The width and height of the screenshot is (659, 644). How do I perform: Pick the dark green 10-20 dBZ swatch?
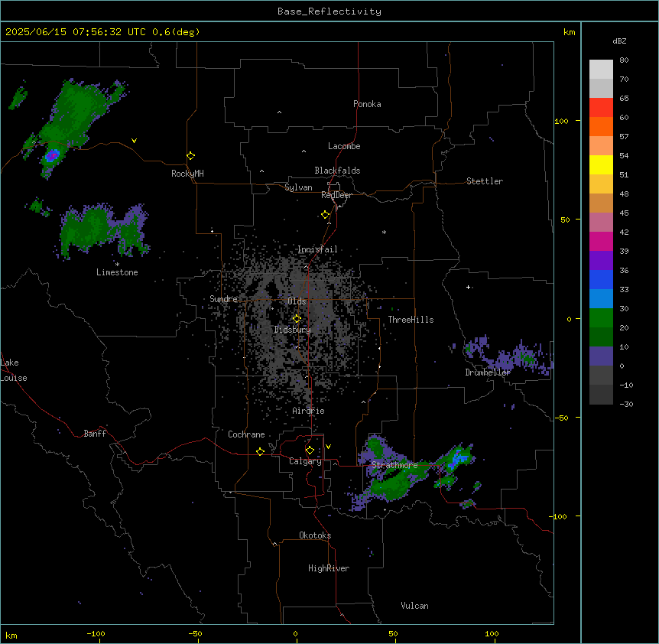click(x=601, y=337)
